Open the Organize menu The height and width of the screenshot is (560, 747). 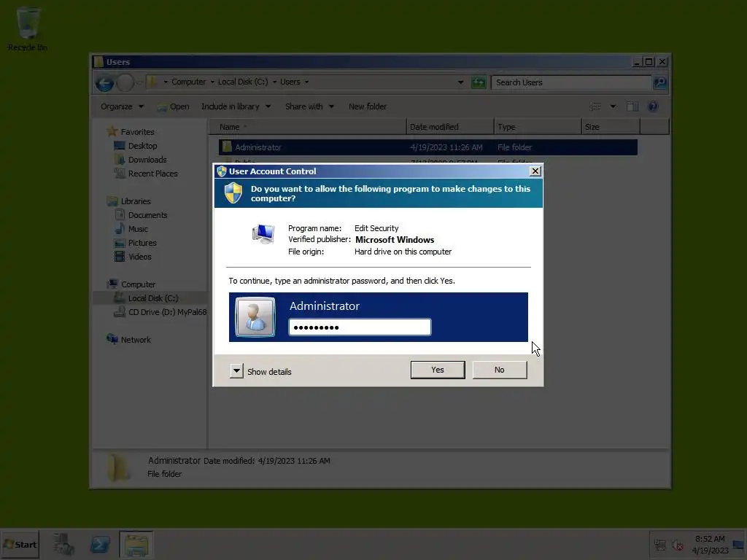122,106
